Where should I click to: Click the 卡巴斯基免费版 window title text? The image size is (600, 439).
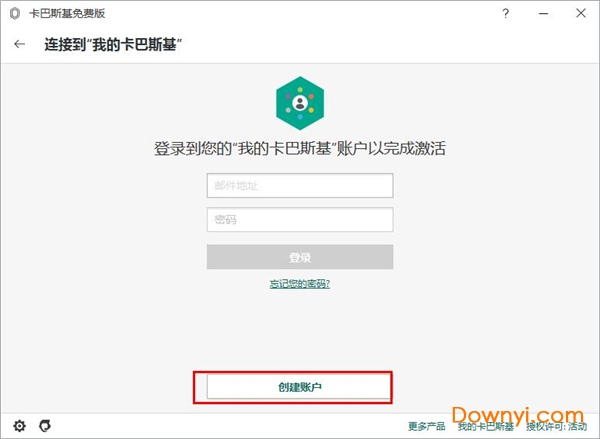67,13
